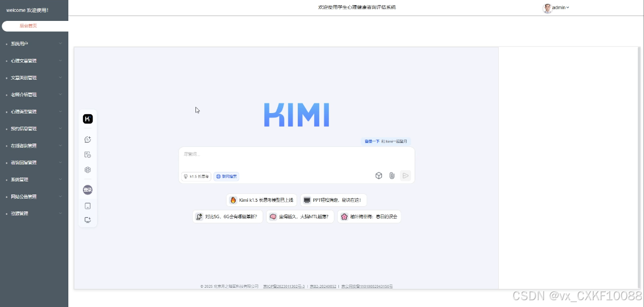Expand chevron beside 心理类型管理
The image size is (644, 307).
coord(60,111)
